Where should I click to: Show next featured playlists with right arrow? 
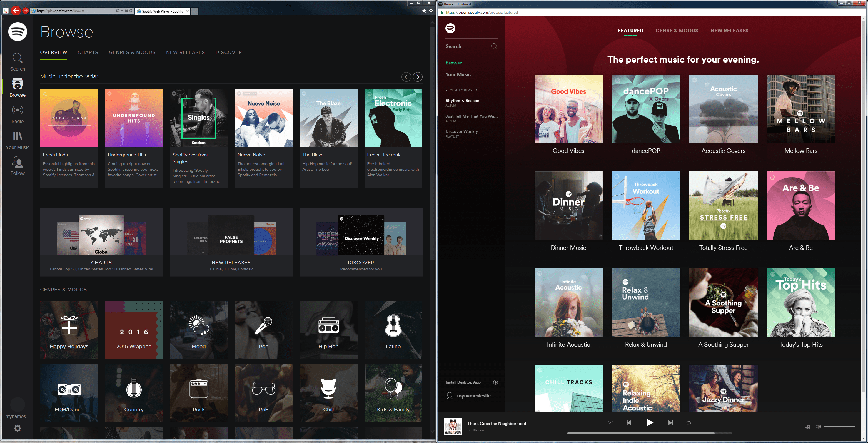[x=418, y=77]
